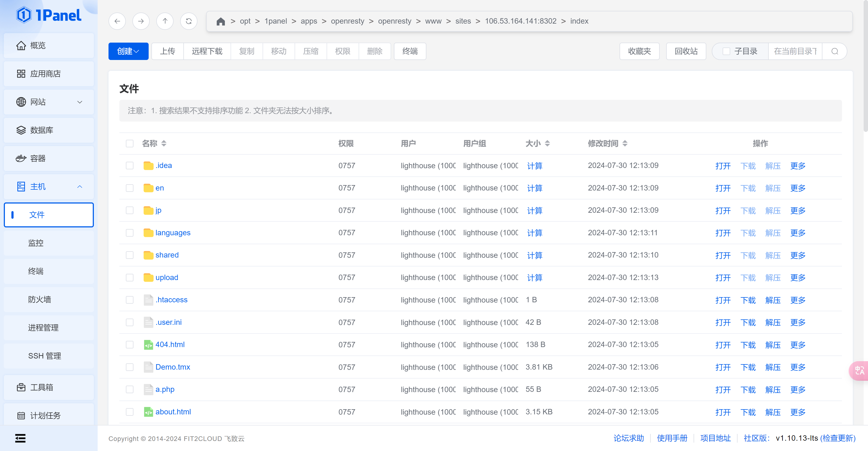
Task: Open 回收站 recycle bin
Action: (686, 51)
